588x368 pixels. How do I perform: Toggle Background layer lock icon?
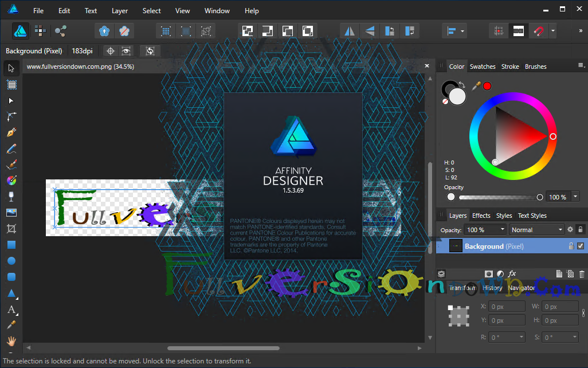(571, 246)
